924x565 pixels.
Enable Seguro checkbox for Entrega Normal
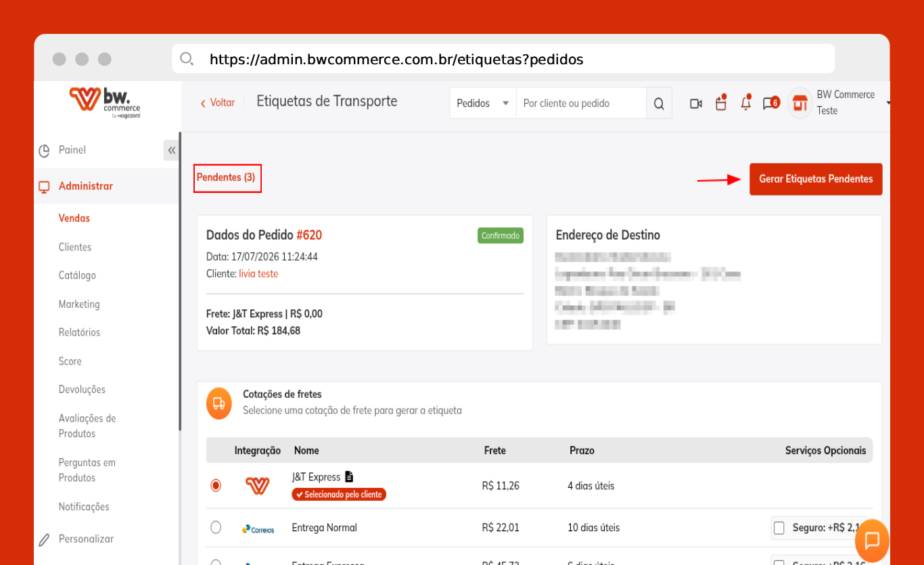pos(779,528)
